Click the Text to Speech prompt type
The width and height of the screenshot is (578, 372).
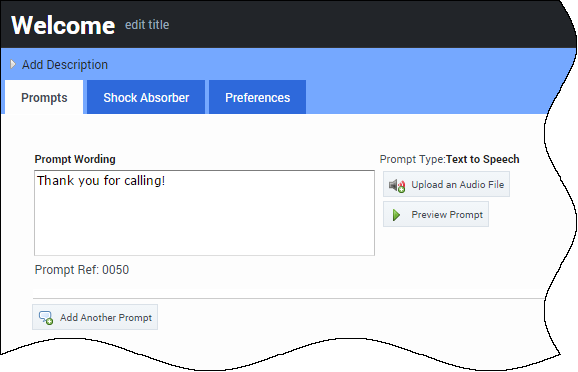[x=483, y=159]
